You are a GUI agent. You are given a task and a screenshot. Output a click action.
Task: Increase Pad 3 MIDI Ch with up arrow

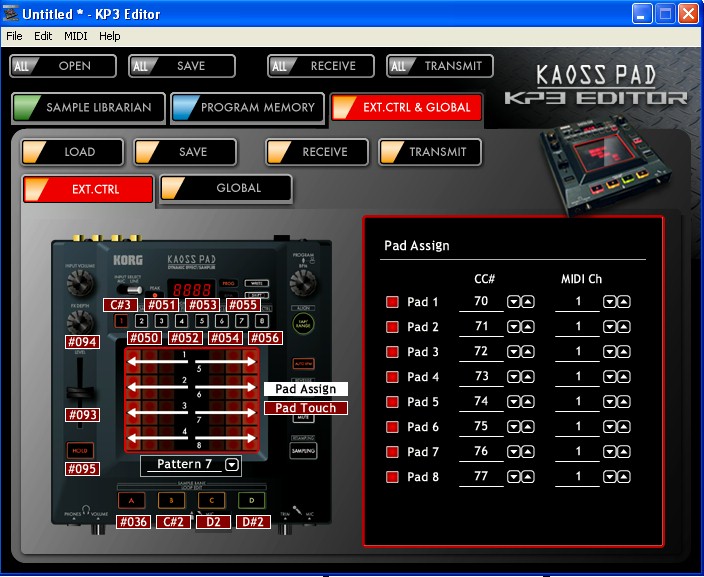(x=624, y=352)
